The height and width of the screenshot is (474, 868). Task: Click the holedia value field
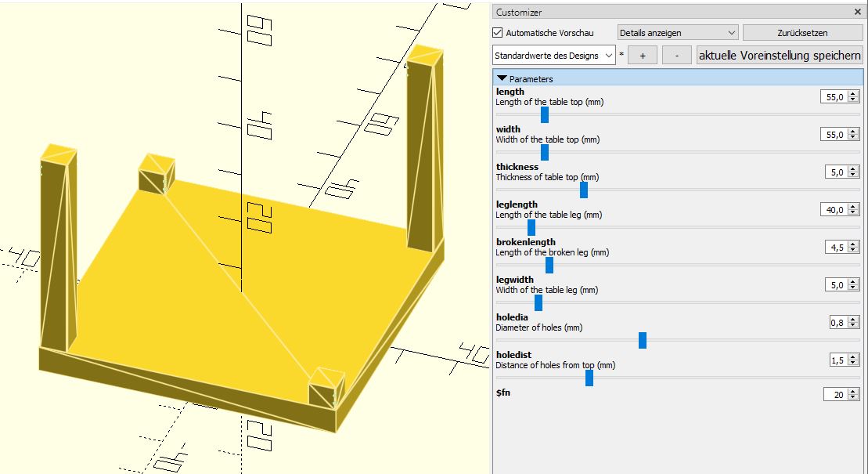[x=838, y=323]
